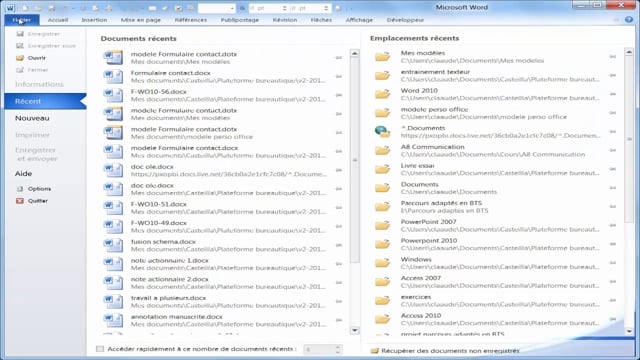Viewport: 640px width, 360px height.
Task: Switch to the Publipostage tab
Action: click(x=240, y=20)
